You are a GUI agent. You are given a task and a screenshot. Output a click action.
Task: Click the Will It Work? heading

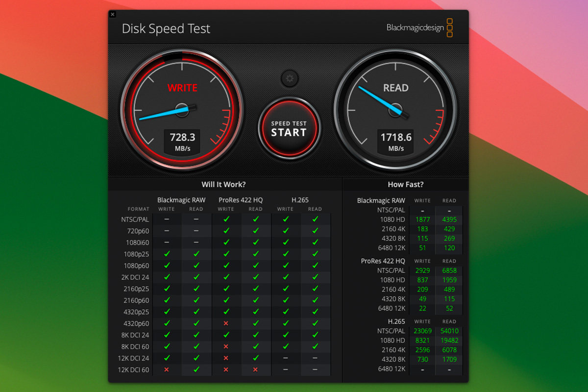coord(224,185)
